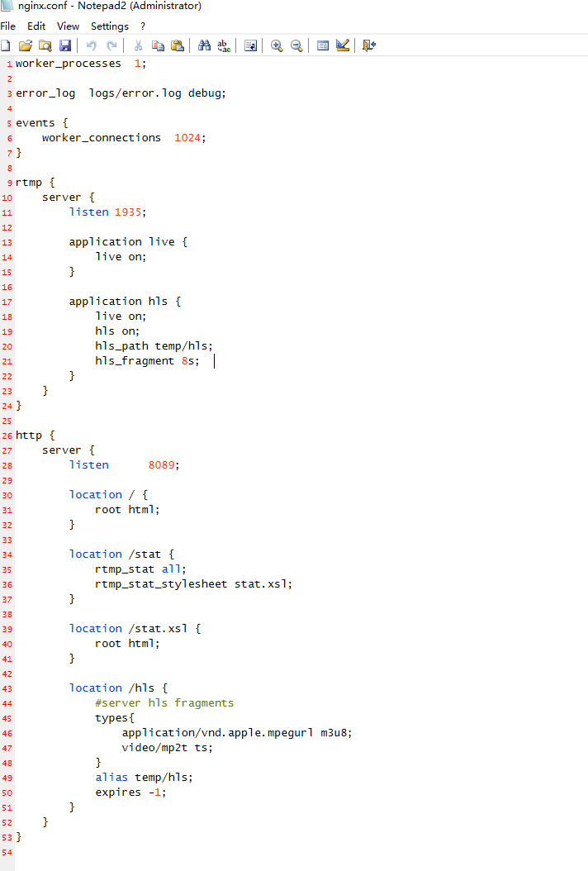Viewport: 588px width, 871px height.
Task: Save the file with floppy disk icon
Action: tap(65, 45)
